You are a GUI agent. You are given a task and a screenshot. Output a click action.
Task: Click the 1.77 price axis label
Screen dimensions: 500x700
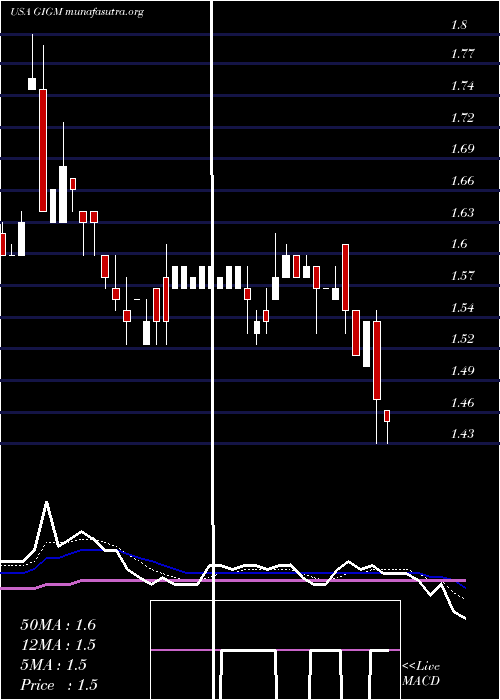(x=462, y=54)
